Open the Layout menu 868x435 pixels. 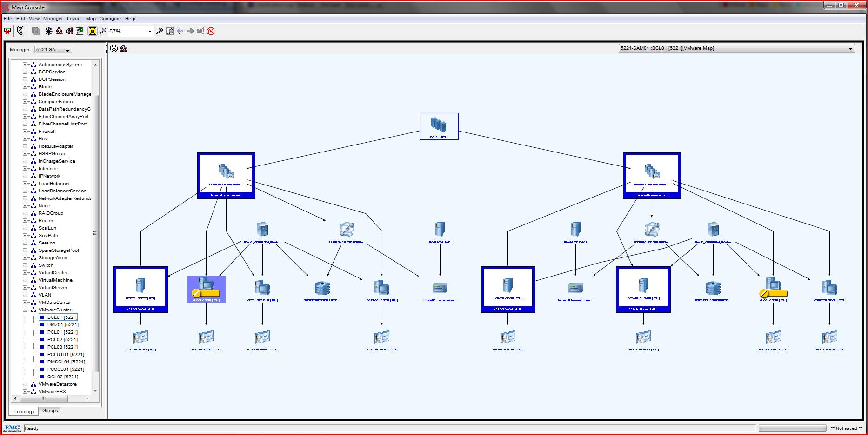point(74,19)
